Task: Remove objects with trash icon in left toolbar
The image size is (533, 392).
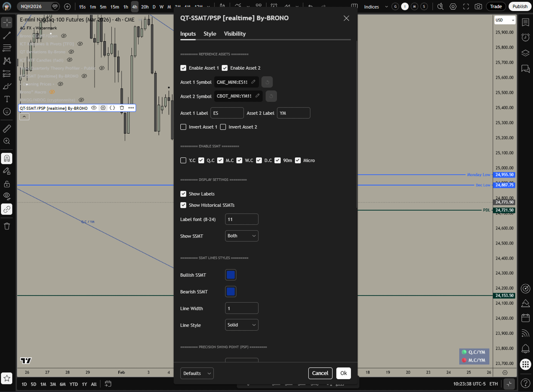Action: 7,226
